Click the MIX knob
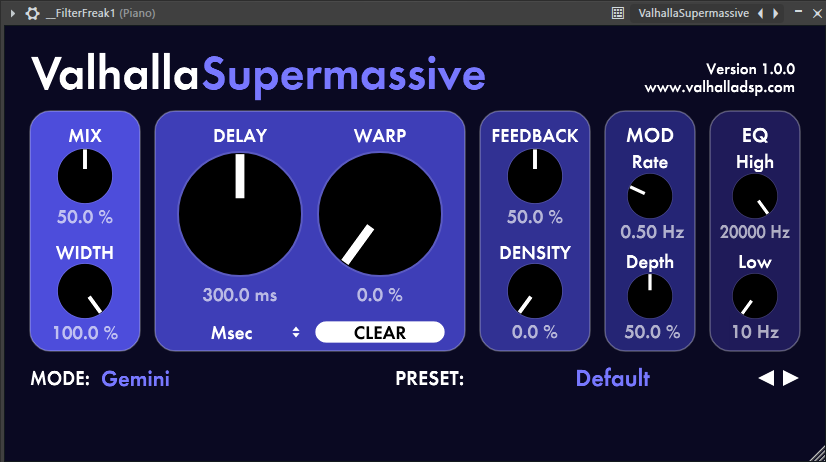Image resolution: width=826 pixels, height=462 pixels. click(x=86, y=177)
